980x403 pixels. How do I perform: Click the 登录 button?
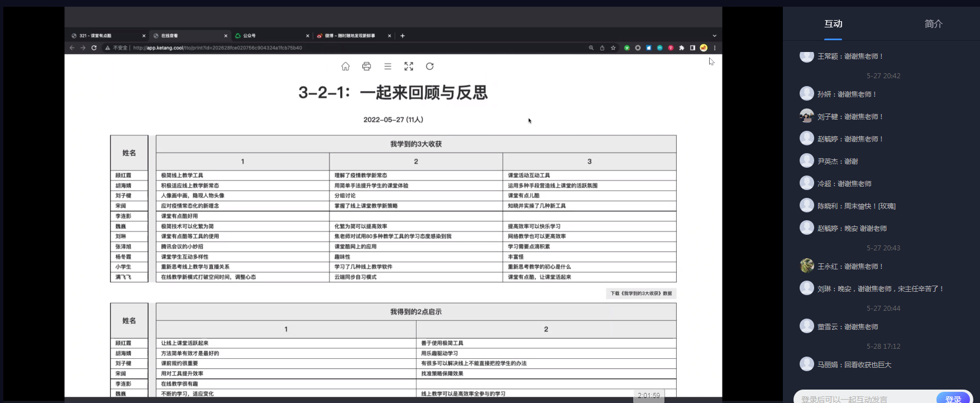click(x=953, y=398)
